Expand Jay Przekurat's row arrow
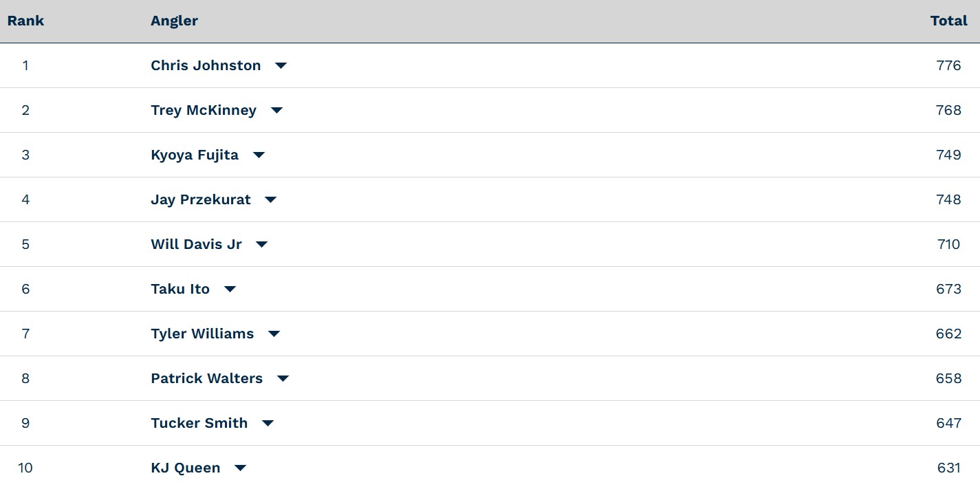Screen dimensions: 980x489 tap(270, 200)
